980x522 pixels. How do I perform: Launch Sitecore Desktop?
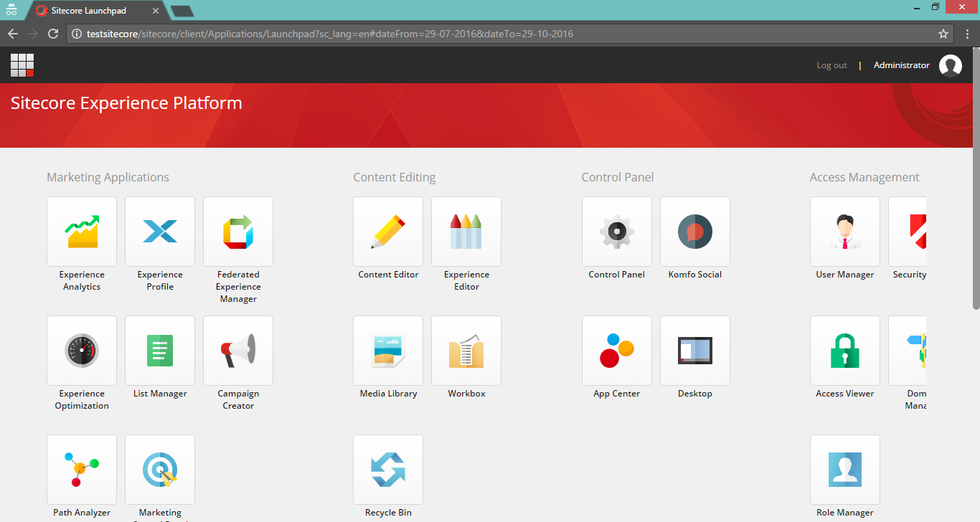[695, 351]
